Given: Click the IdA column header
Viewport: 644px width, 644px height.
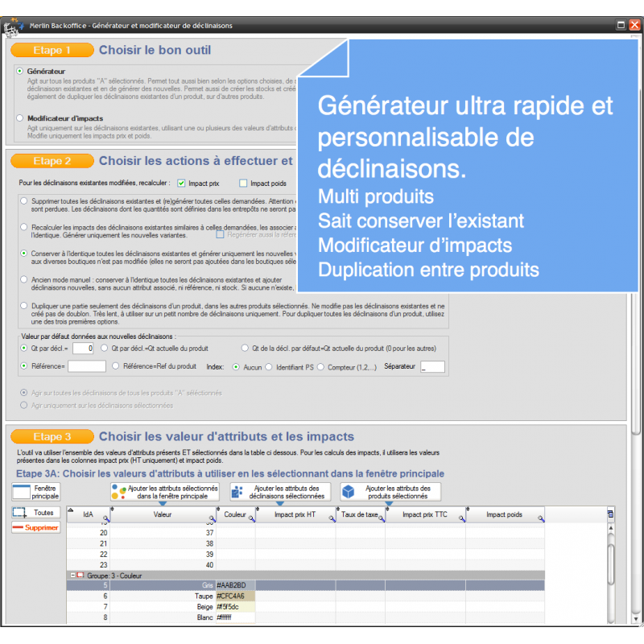Looking at the screenshot, I should [x=87, y=514].
